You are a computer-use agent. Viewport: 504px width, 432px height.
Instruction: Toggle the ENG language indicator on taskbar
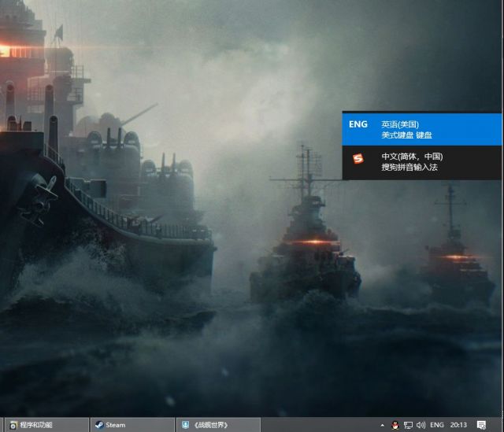pyautogui.click(x=437, y=425)
